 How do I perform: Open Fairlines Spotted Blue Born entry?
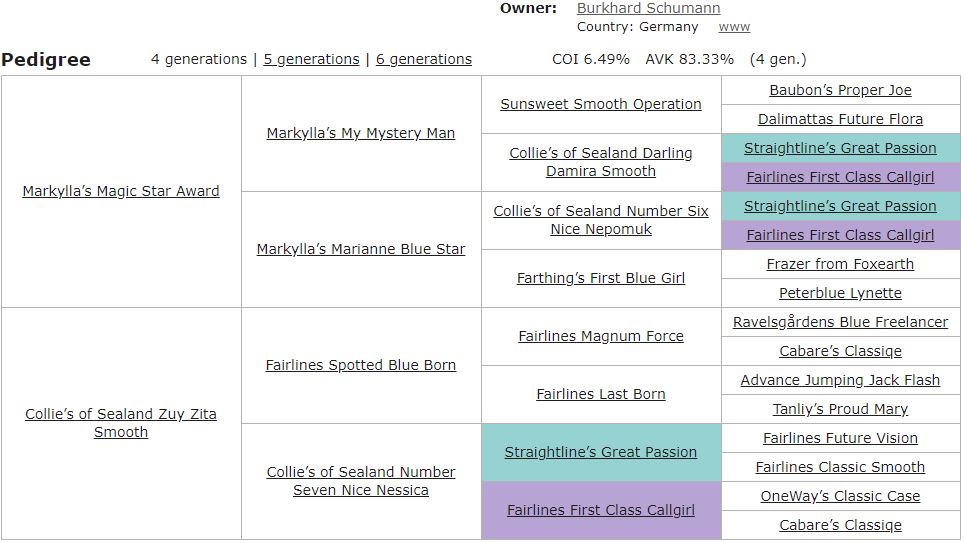361,365
